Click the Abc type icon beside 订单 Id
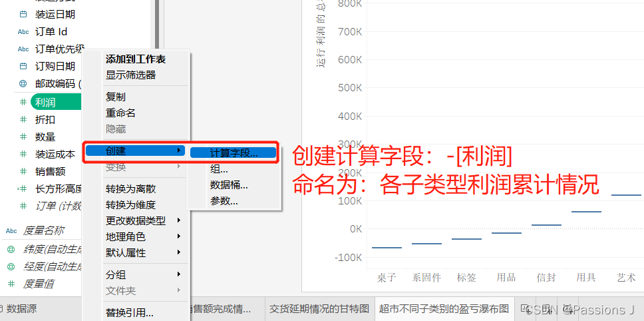644x321 pixels. tap(23, 32)
